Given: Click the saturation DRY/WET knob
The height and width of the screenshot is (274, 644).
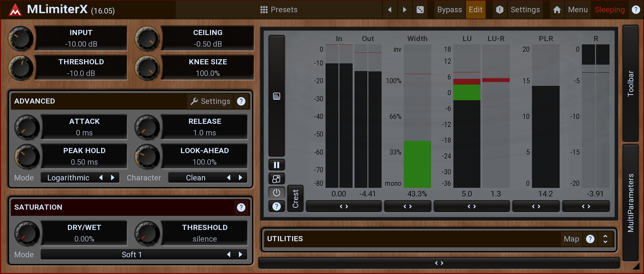Looking at the screenshot, I should (x=27, y=233).
